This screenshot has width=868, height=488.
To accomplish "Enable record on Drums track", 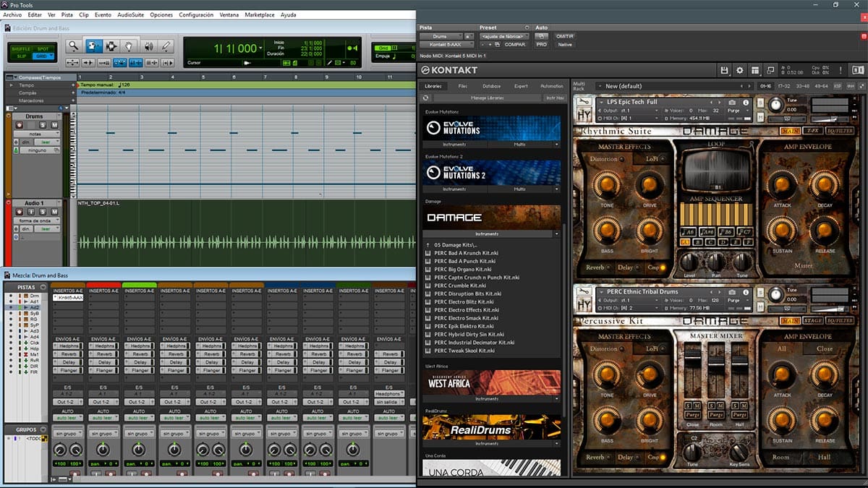I will point(20,125).
